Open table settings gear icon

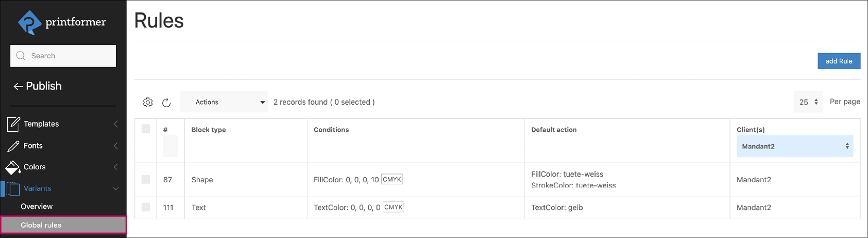pos(148,103)
